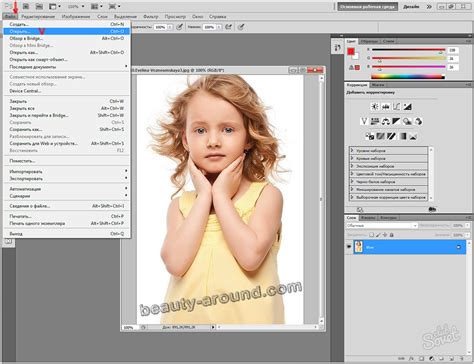This screenshot has width=474, height=364.
Task: Click the create new group icon in Layers
Action: point(442,359)
